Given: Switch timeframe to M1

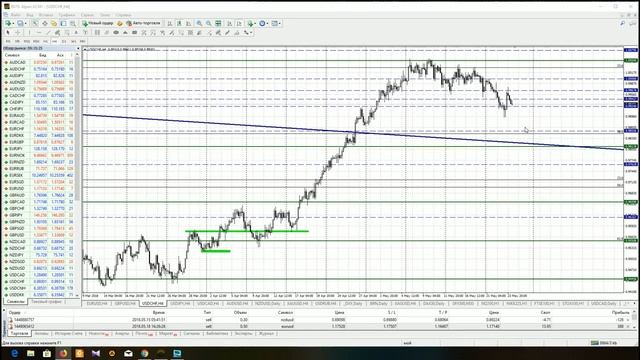Looking at the screenshot, I should [8, 41].
